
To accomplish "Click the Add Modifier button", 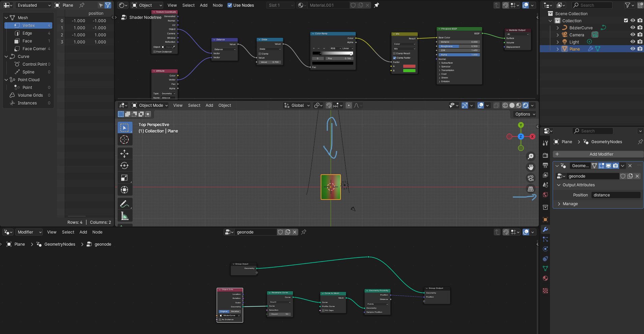I will click(x=601, y=154).
